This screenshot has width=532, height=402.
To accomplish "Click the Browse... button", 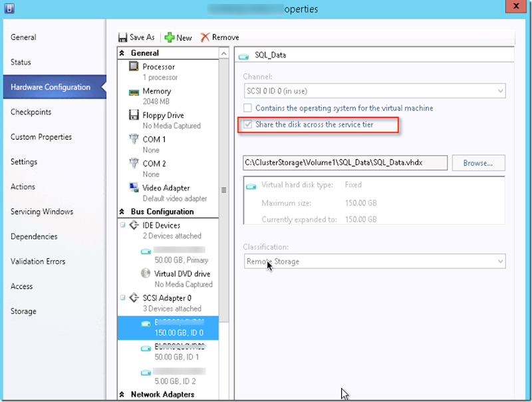I will [x=478, y=163].
